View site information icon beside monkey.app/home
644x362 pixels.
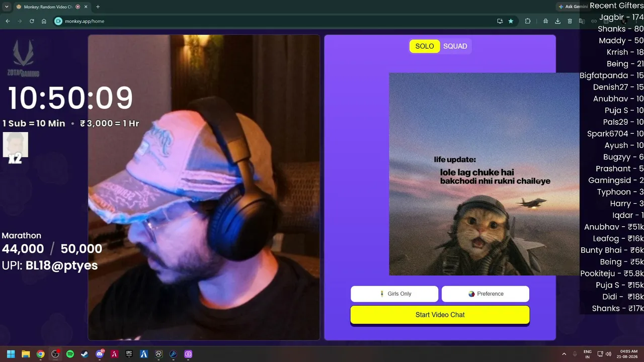pyautogui.click(x=58, y=21)
